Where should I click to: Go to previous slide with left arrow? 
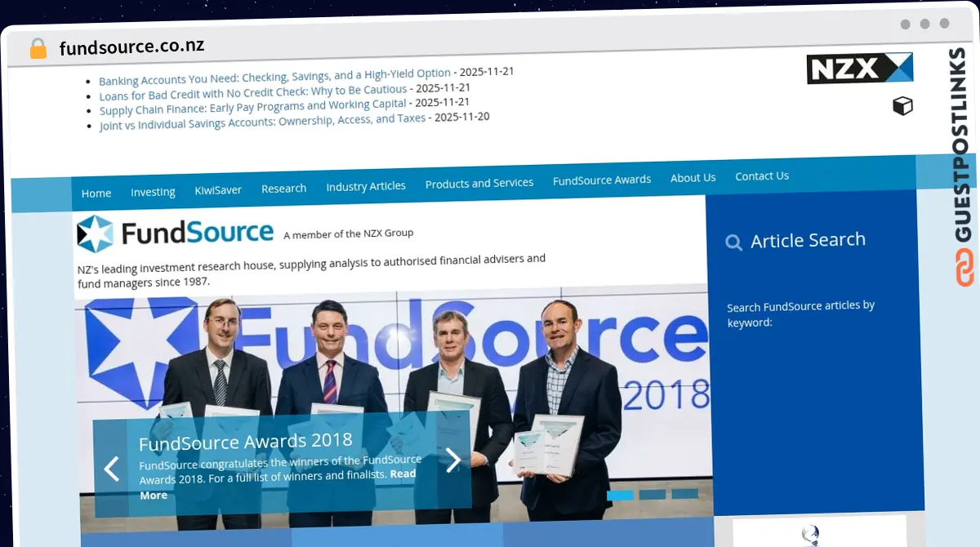(x=111, y=469)
